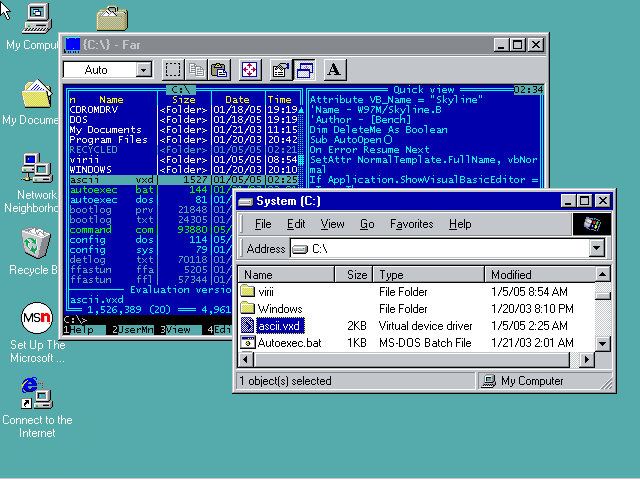Viewport: 640px width, 480px height.
Task: Open the Favorites menu in Explorer
Action: click(x=411, y=224)
